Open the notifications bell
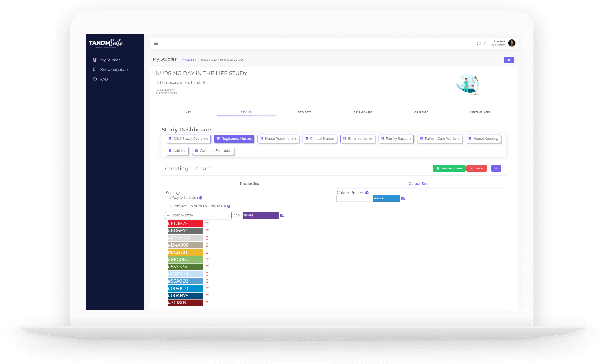Image resolution: width=605 pixels, height=364 pixels. pyautogui.click(x=486, y=44)
